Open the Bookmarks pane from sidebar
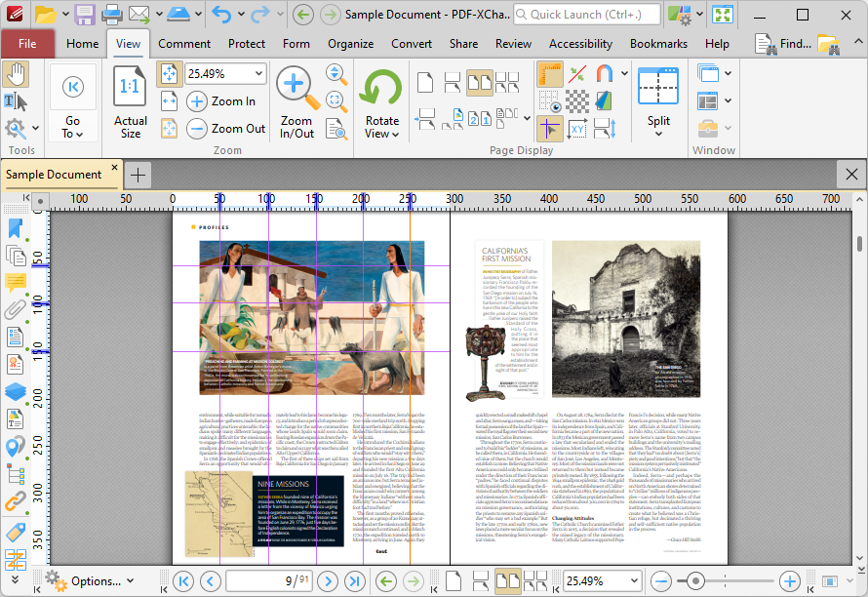Viewport: 868px width, 597px height. pos(15,229)
